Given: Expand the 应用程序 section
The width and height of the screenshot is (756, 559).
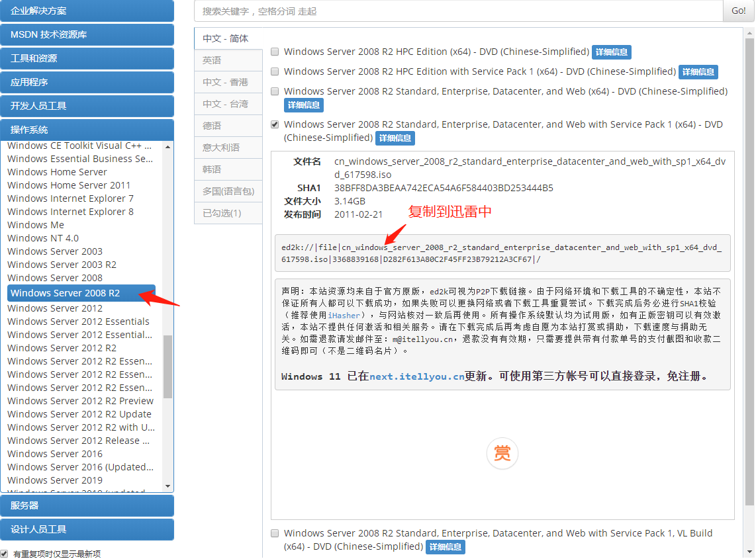Looking at the screenshot, I should 87,82.
